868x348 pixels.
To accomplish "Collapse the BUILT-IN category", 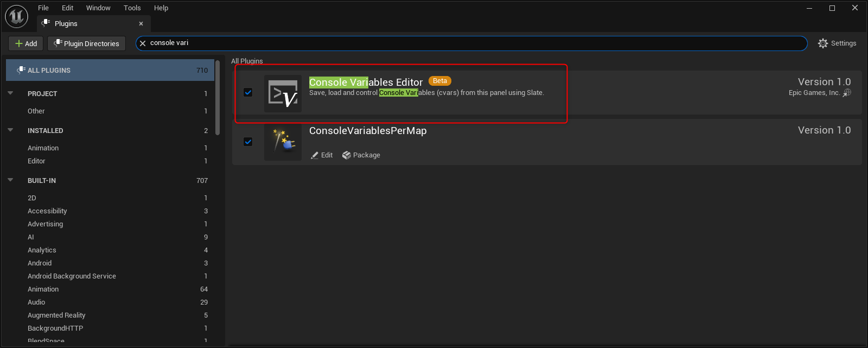I will pyautogui.click(x=10, y=180).
